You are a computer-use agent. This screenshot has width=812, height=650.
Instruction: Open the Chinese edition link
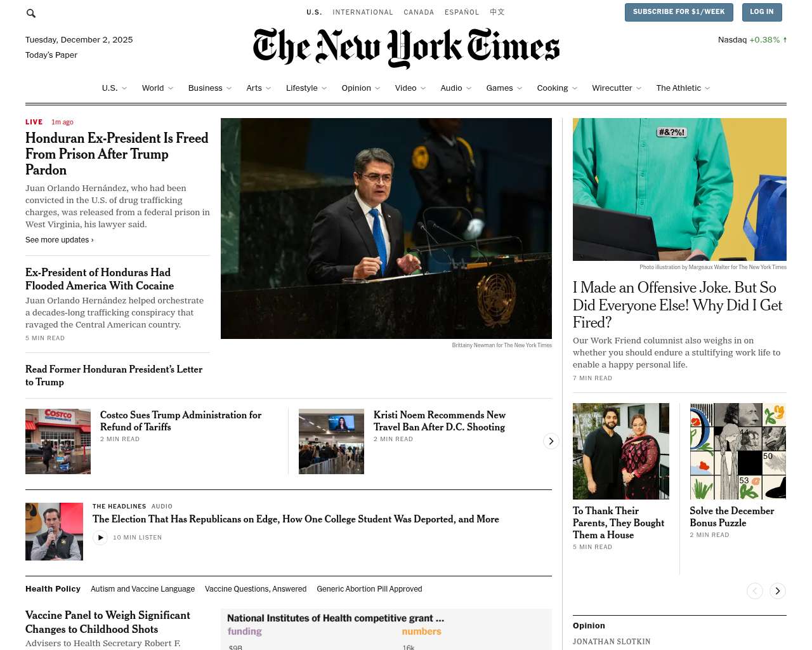tap(497, 12)
